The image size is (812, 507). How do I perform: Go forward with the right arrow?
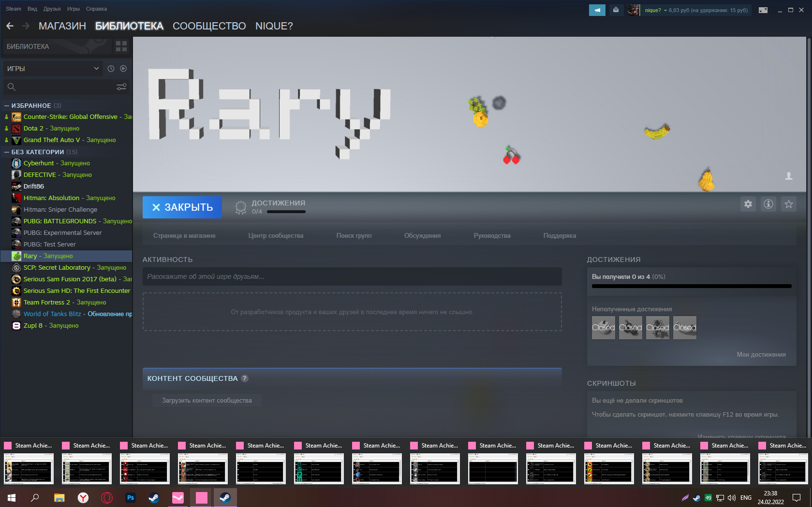pyautogui.click(x=26, y=26)
